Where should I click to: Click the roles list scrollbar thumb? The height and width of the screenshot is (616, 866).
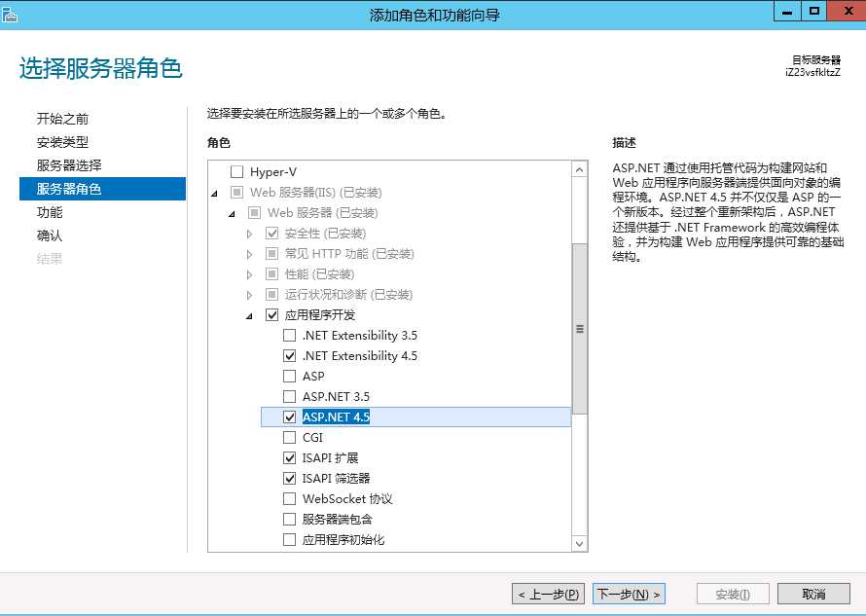pos(579,329)
